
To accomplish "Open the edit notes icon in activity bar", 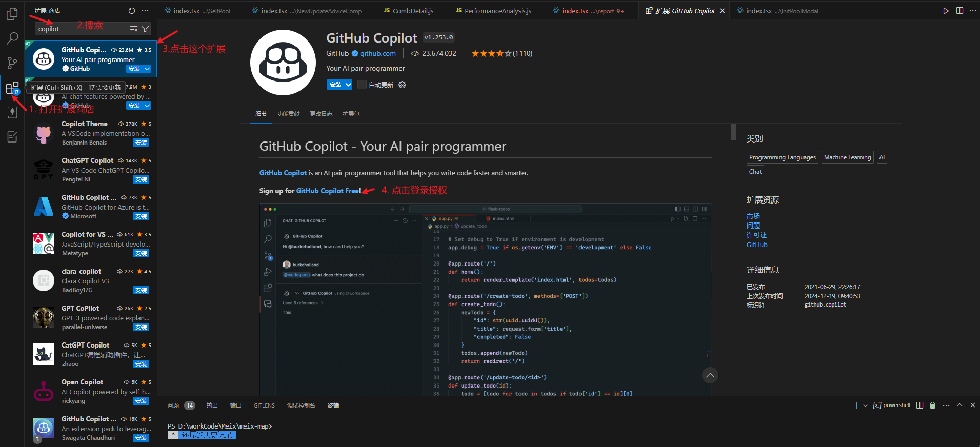I will click(x=12, y=137).
